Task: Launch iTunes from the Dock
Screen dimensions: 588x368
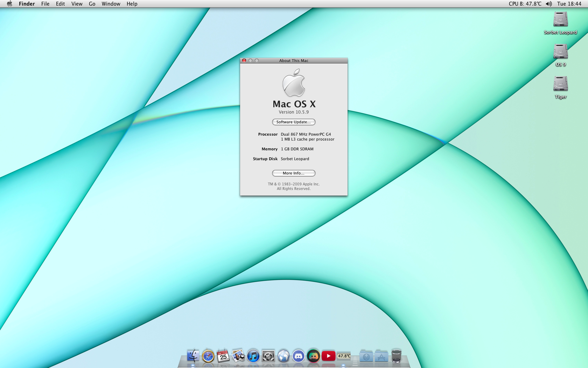Action: [x=253, y=356]
